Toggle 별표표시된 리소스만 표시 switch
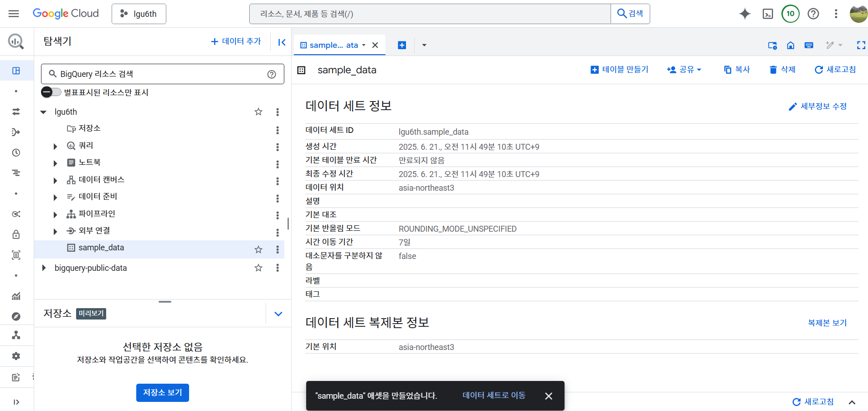This screenshot has height=411, width=868. 51,92
